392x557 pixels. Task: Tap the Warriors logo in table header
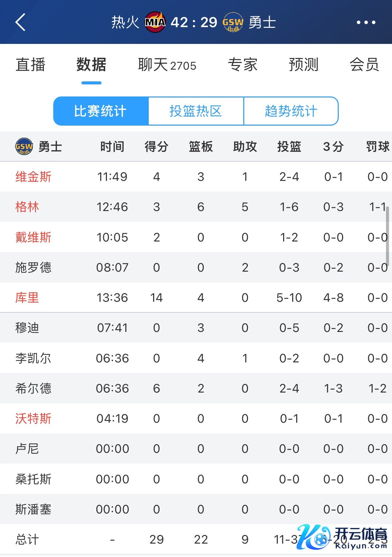coord(24,147)
